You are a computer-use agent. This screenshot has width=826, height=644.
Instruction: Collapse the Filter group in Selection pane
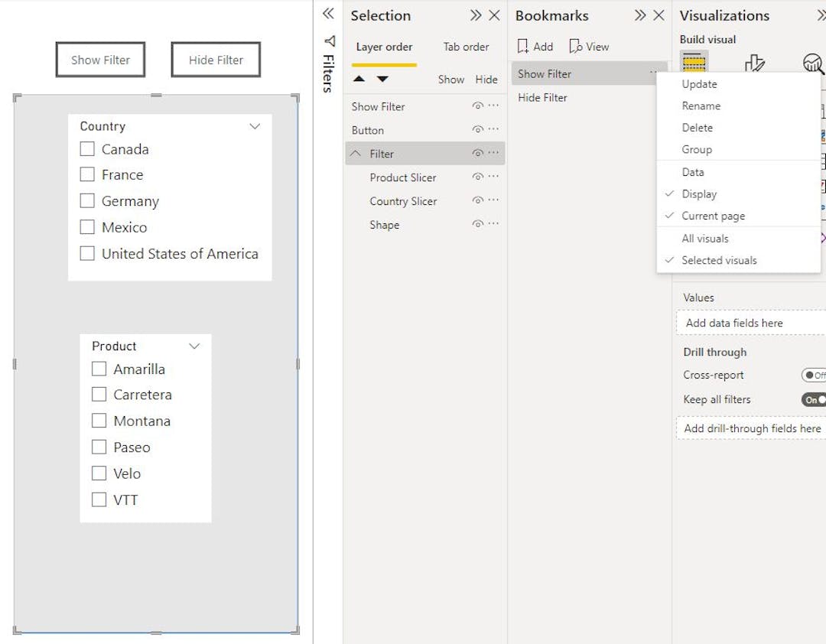point(356,153)
